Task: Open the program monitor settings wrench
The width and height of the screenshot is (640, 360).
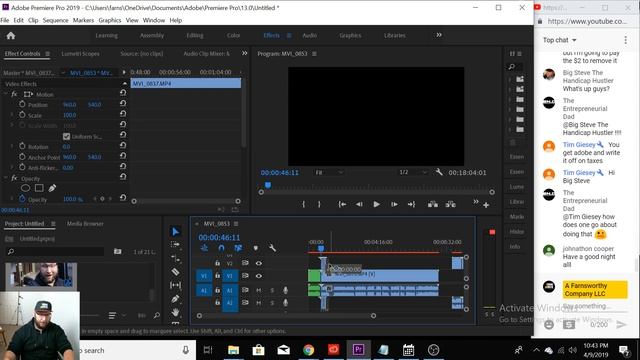Action: 439,172
